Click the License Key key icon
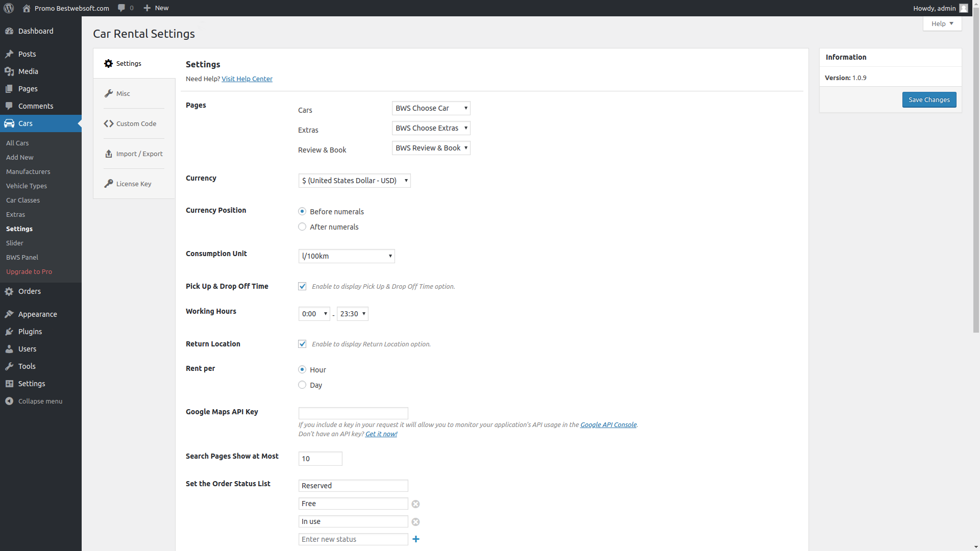 (108, 184)
